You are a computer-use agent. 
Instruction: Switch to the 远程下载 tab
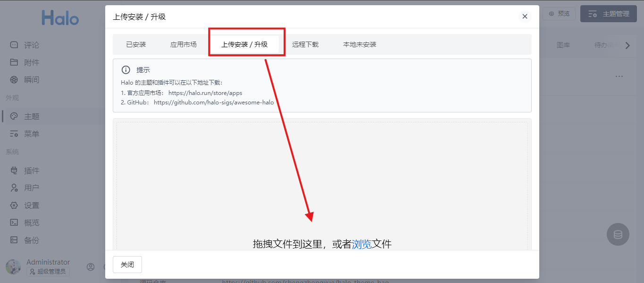point(306,44)
